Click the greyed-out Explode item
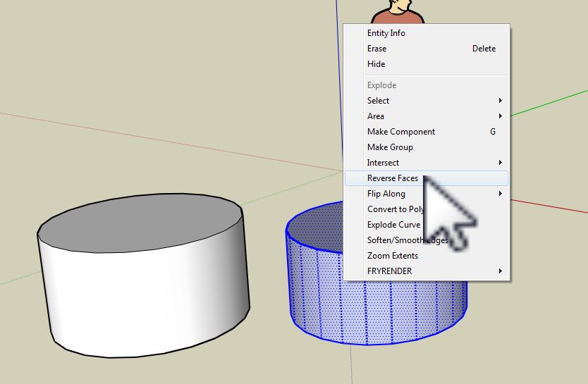 point(381,85)
